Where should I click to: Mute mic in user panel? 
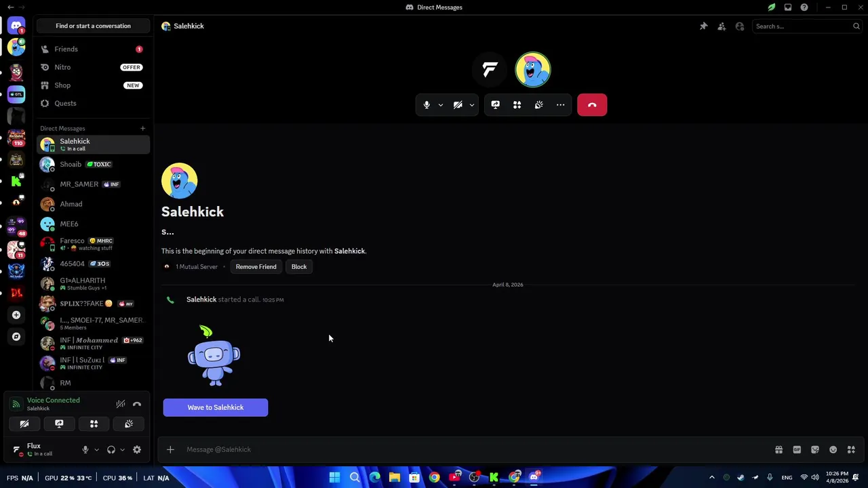(85, 449)
